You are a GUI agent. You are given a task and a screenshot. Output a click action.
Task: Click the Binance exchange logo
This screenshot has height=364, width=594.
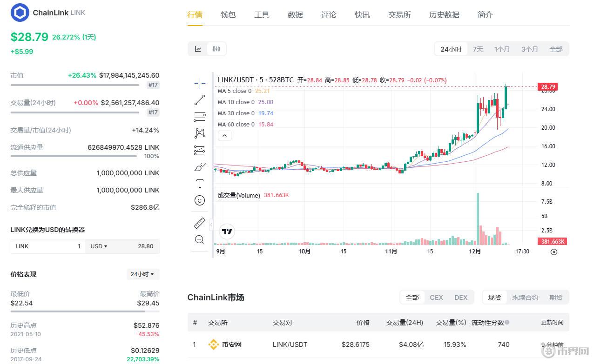(x=213, y=344)
